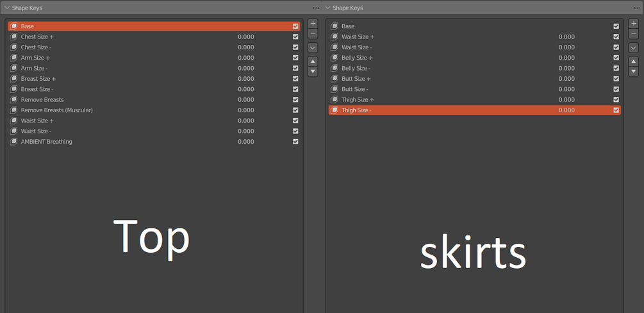Disable the Base checkbox in Top panel
644x313 pixels.
tap(295, 26)
